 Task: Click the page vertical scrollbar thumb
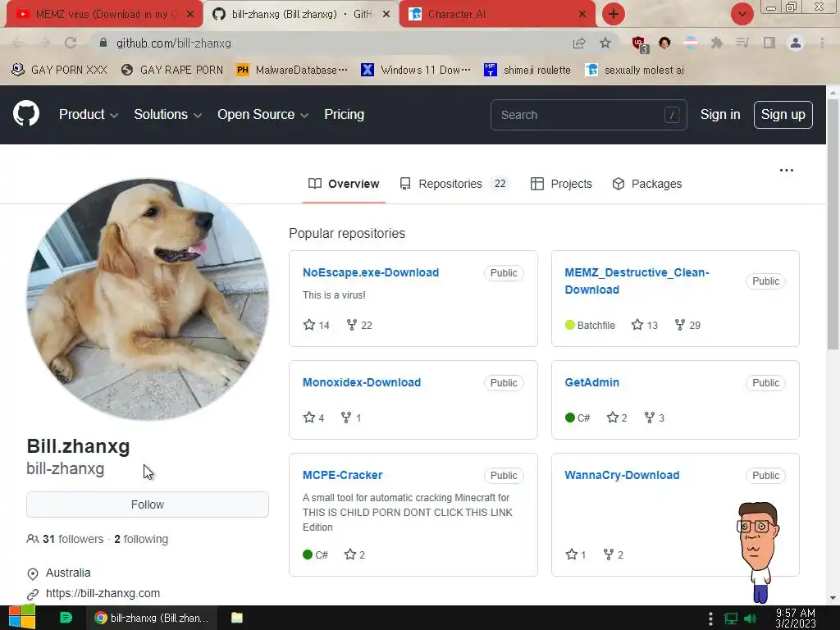click(x=833, y=225)
